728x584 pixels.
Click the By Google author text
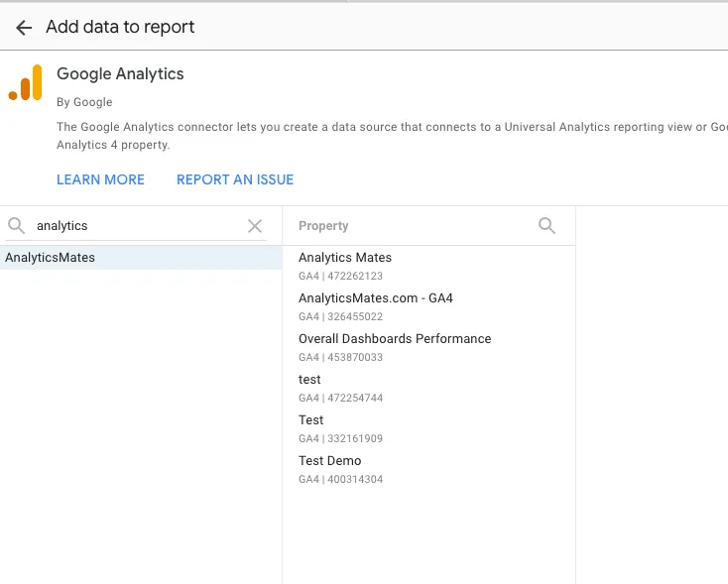84,102
